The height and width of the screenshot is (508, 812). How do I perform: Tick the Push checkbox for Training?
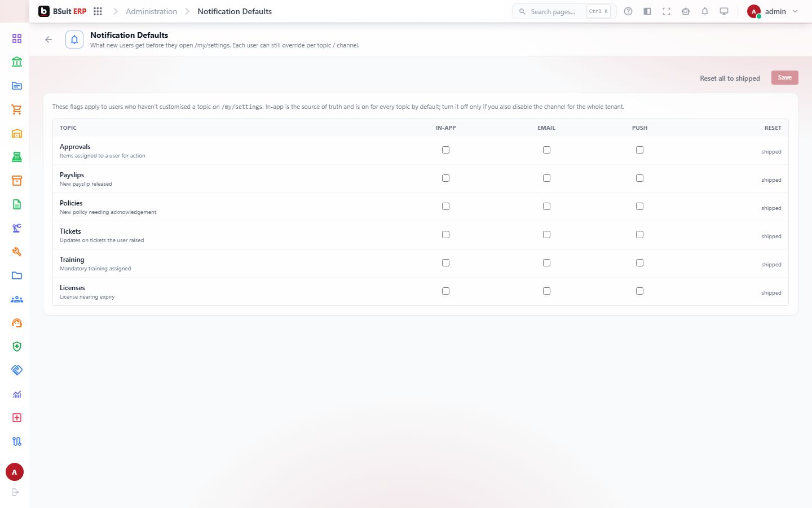(639, 263)
